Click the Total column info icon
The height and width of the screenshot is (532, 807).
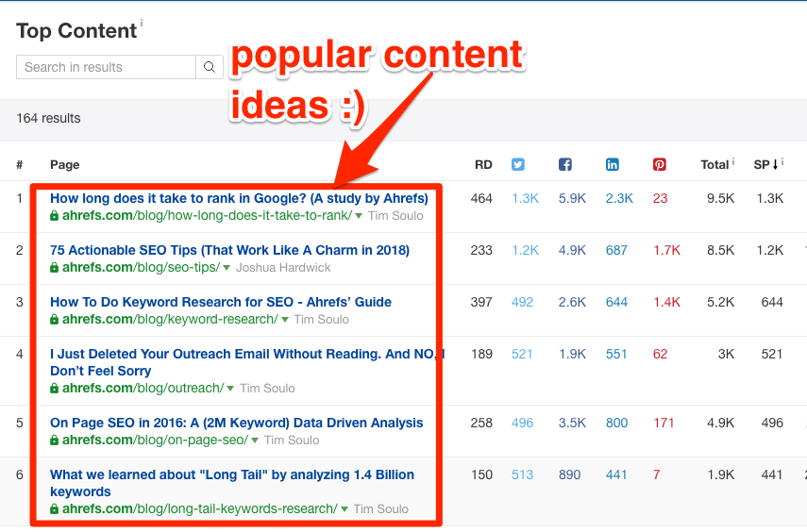[733, 161]
